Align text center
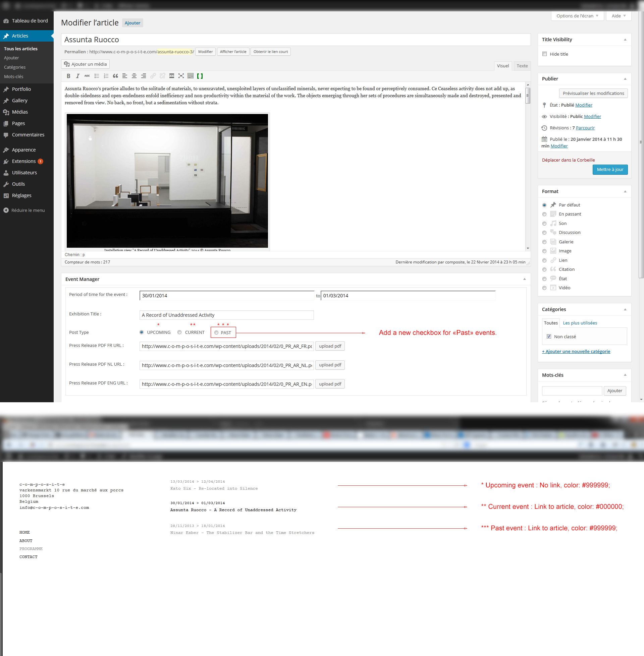The height and width of the screenshot is (656, 644). (x=134, y=76)
